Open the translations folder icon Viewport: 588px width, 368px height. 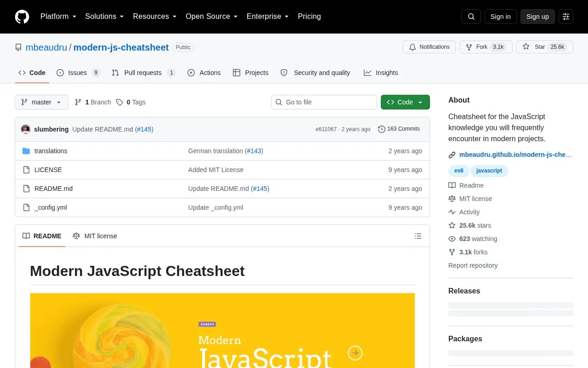tap(26, 151)
